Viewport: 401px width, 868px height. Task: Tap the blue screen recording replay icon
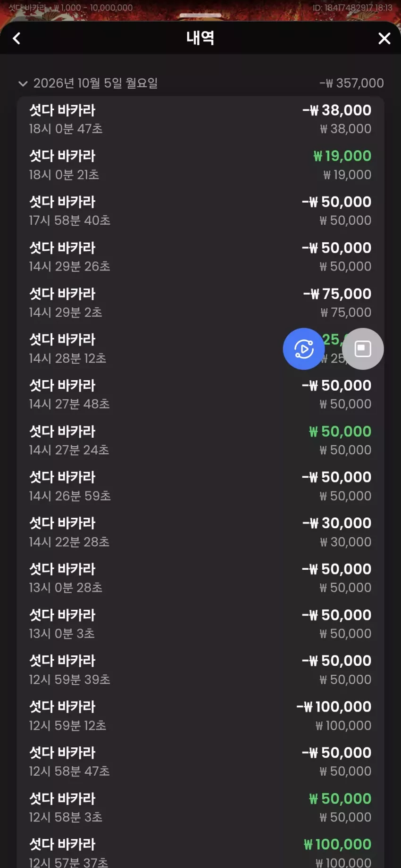tap(304, 349)
